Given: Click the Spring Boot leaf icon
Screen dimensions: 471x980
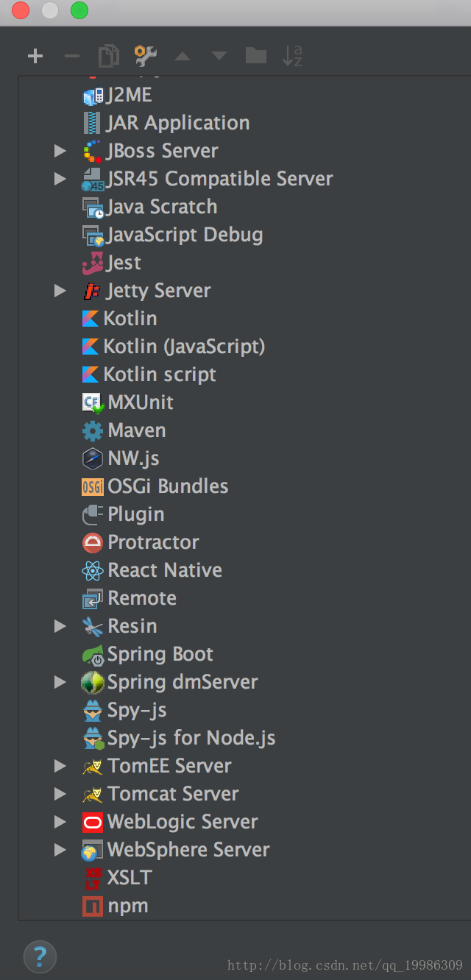Looking at the screenshot, I should 93,654.
